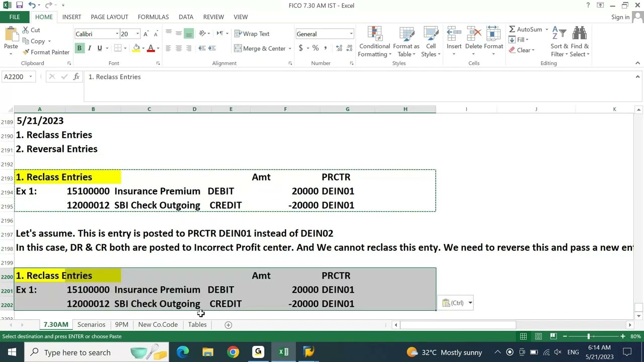Add a new sheet with plus icon
644x362 pixels.
click(228, 325)
